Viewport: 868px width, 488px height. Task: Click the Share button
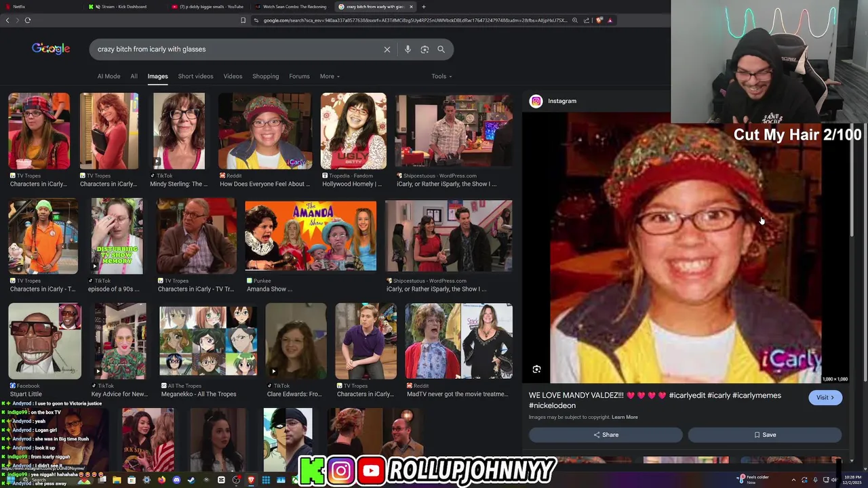[x=606, y=435]
